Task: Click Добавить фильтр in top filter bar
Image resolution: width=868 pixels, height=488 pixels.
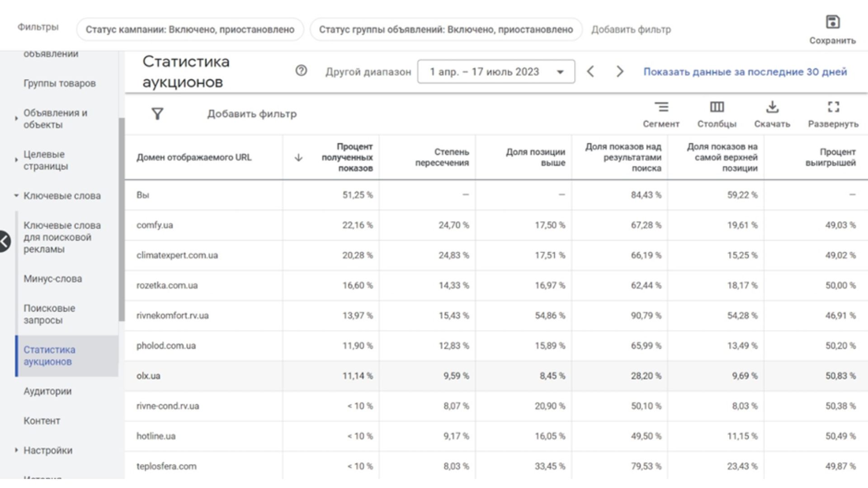Action: (x=631, y=29)
